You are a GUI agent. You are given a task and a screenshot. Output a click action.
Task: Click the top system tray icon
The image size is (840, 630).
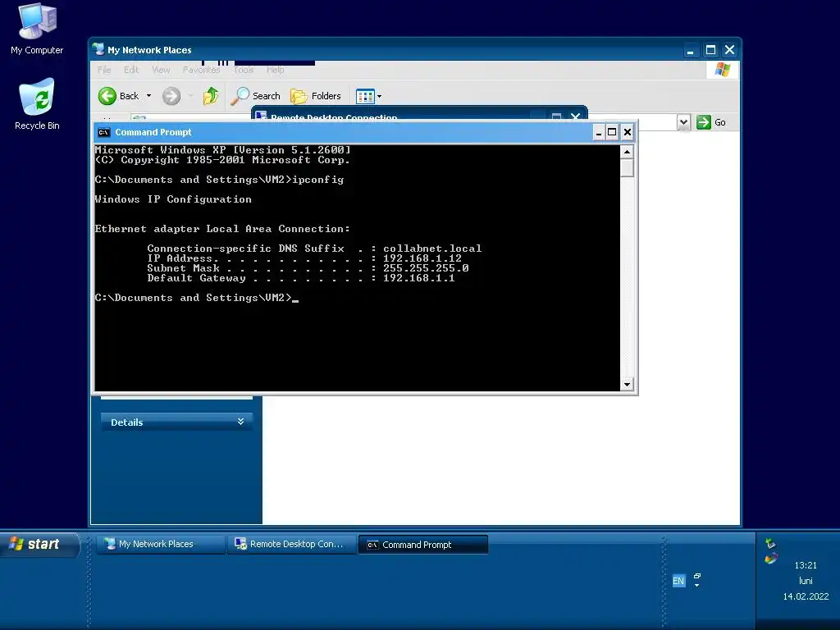770,543
